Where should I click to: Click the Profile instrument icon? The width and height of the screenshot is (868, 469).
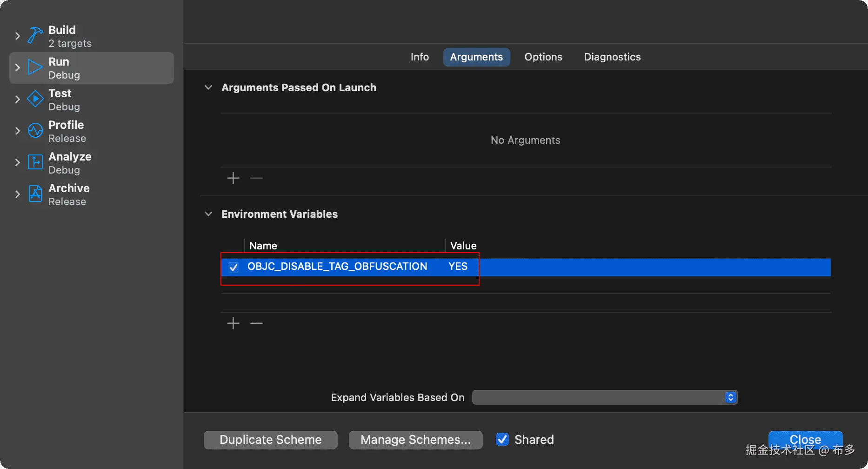35,130
